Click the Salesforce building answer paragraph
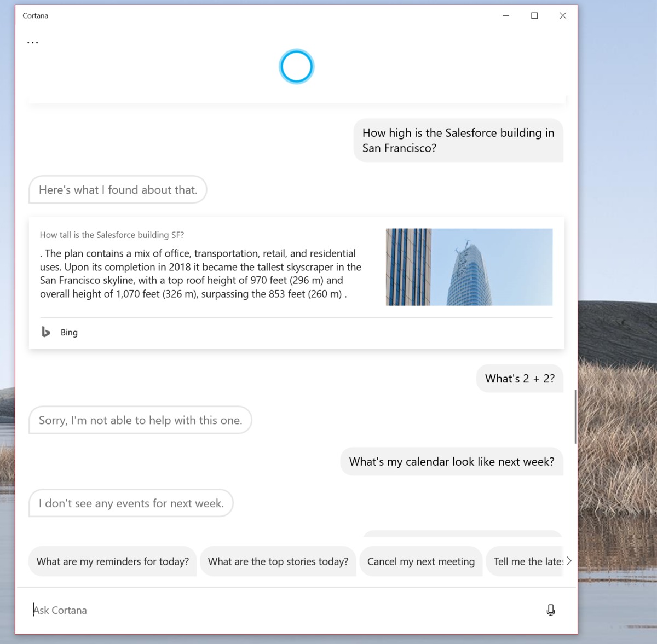 pos(201,274)
